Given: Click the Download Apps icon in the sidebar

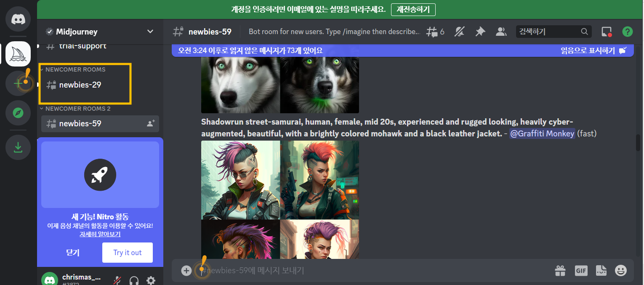Looking at the screenshot, I should tap(18, 147).
